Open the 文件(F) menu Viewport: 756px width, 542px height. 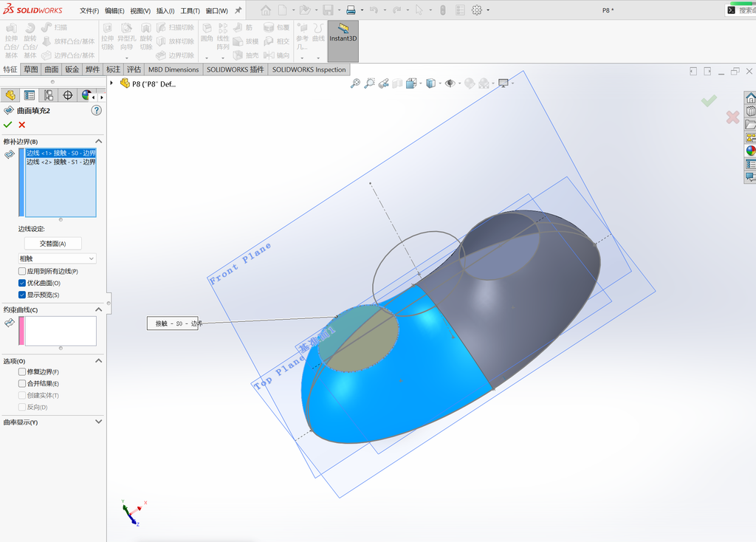click(x=89, y=10)
